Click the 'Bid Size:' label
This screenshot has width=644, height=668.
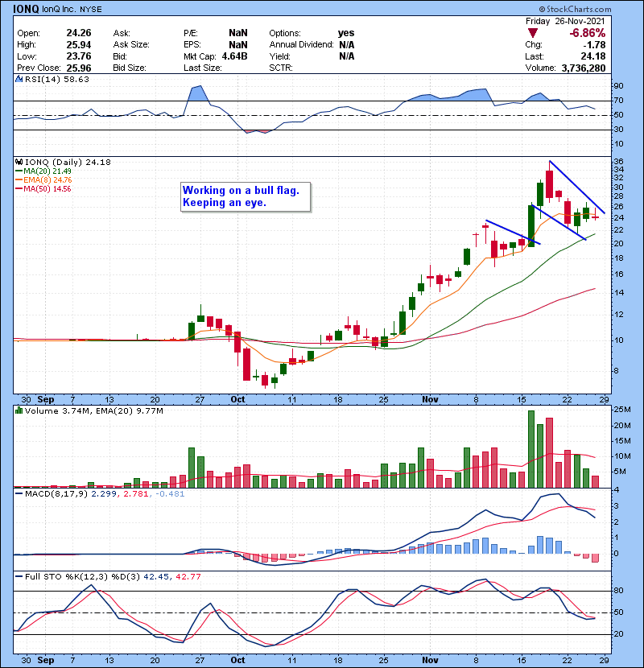pos(130,68)
